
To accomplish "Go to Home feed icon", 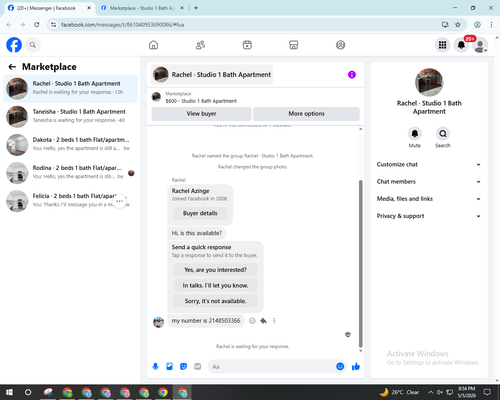I will [x=153, y=45].
